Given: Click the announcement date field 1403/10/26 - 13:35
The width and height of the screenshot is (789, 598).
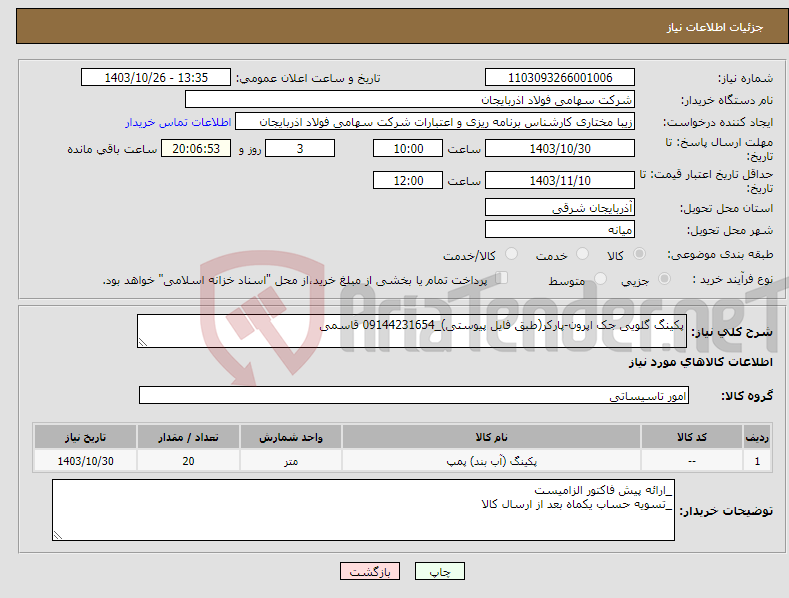Looking at the screenshot, I should point(156,78).
